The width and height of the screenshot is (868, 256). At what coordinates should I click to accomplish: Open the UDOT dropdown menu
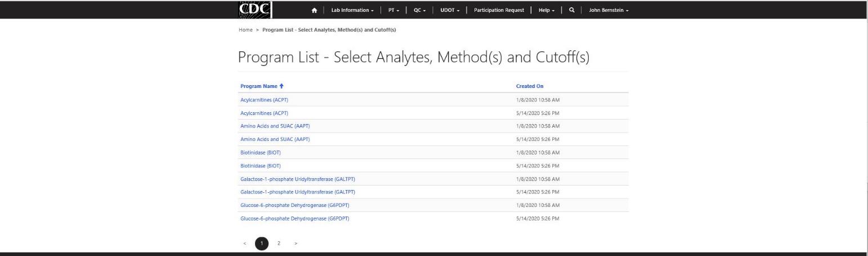click(450, 11)
